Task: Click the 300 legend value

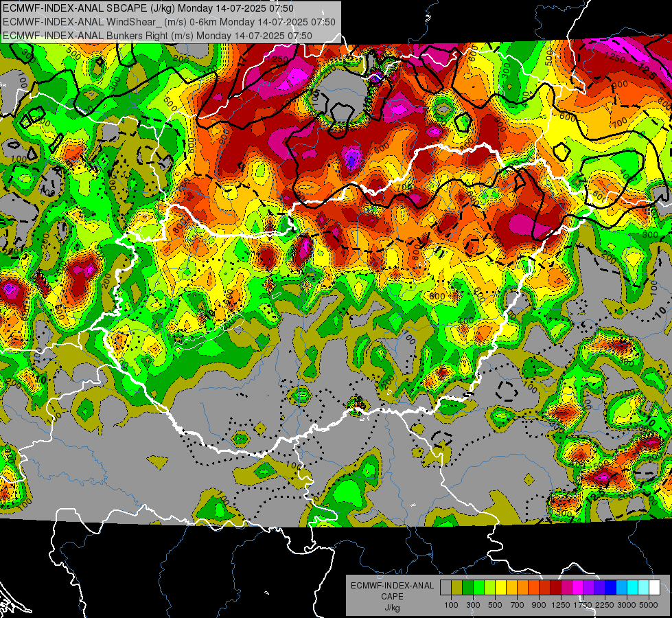Action: click(473, 605)
